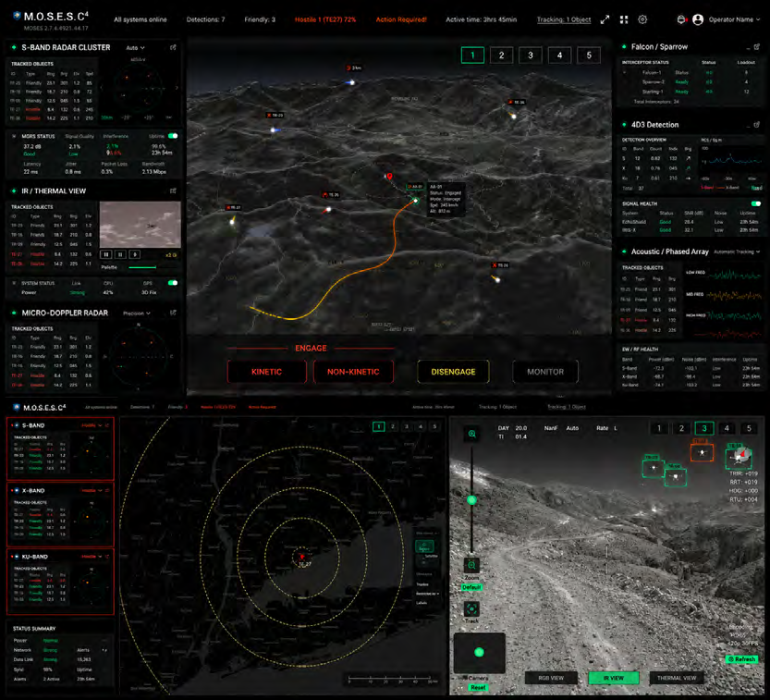Pop out the Falcon / Sparrow panel

tap(757, 46)
